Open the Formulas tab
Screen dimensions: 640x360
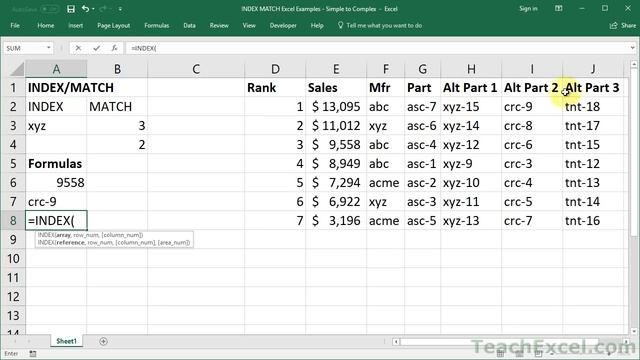tap(157, 25)
